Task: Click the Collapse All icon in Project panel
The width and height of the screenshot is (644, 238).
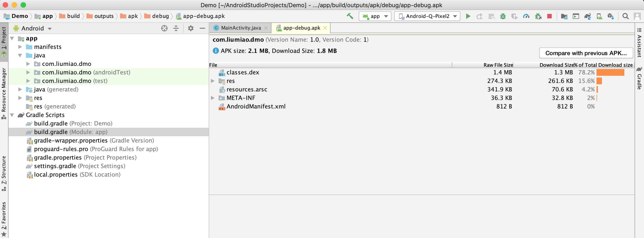Action: [x=176, y=28]
